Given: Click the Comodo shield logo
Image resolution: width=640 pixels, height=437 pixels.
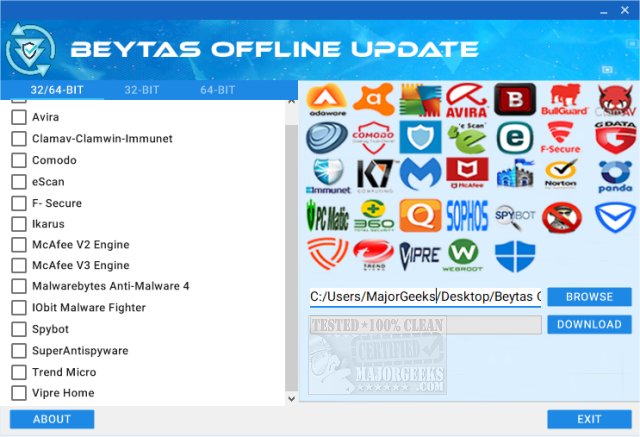Looking at the screenshot, I should point(373,137).
